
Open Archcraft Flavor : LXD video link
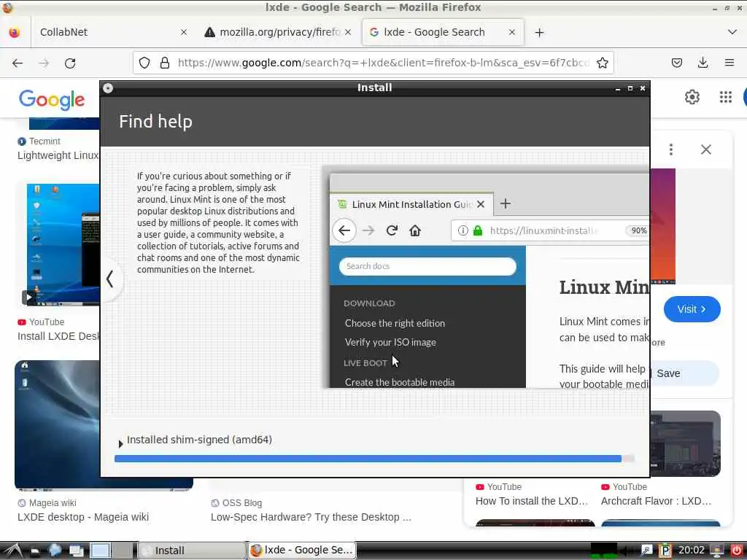coord(656,501)
